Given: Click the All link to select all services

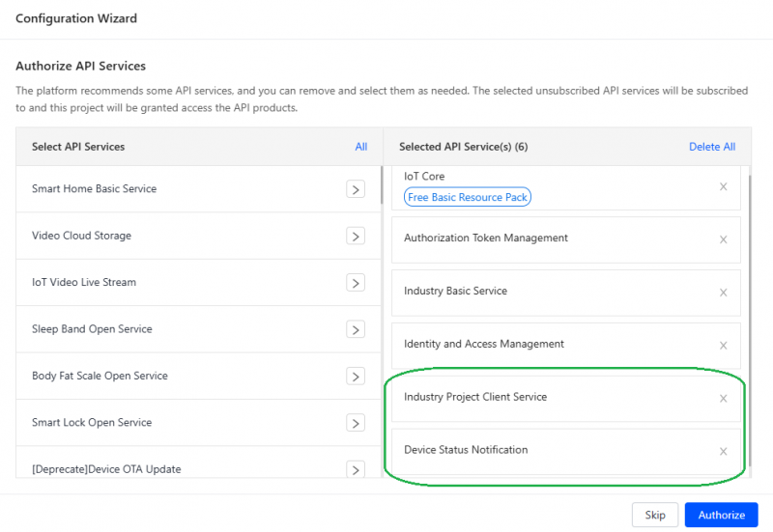Looking at the screenshot, I should coord(360,147).
